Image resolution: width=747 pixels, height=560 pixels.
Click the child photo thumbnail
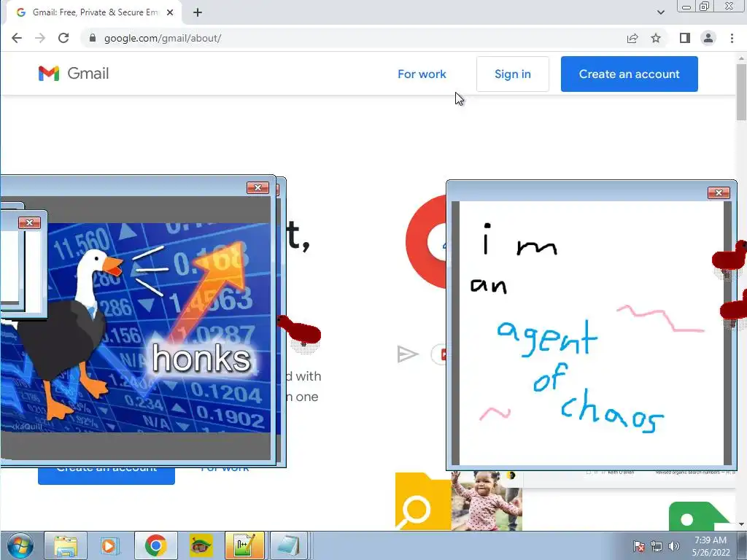coord(487,501)
